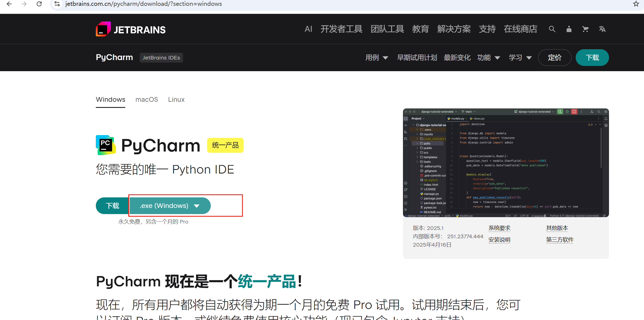Bookmark this page with the star icon
The height and width of the screenshot is (320, 644).
click(x=636, y=4)
